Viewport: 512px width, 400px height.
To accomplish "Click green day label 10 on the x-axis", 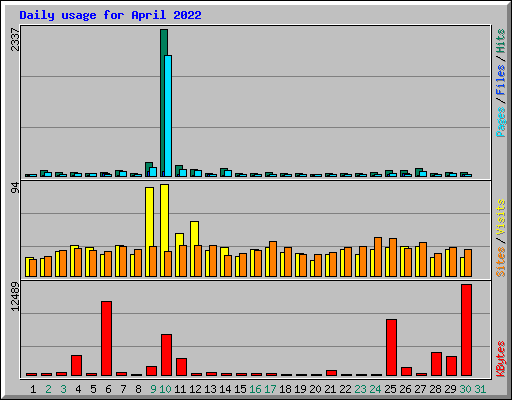I will tap(165, 389).
